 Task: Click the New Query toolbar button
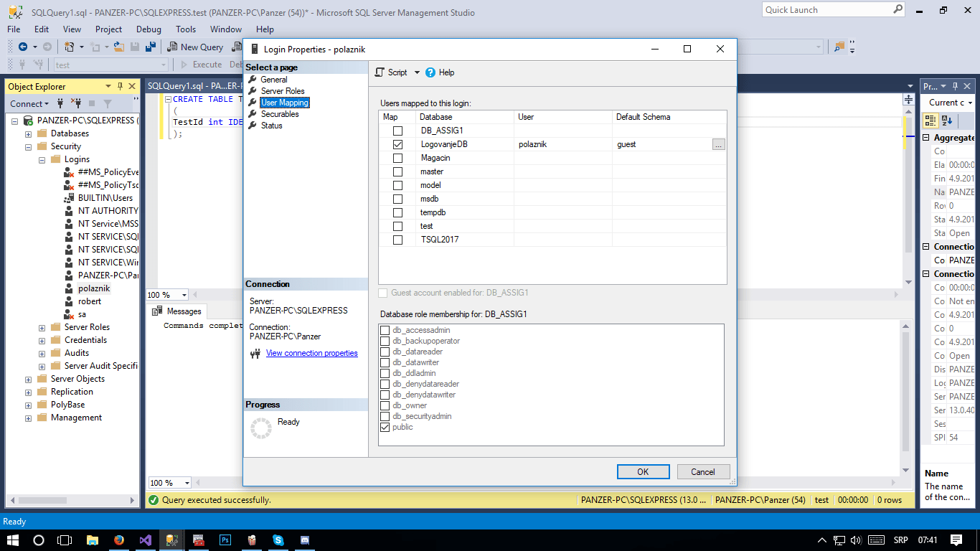click(x=195, y=47)
